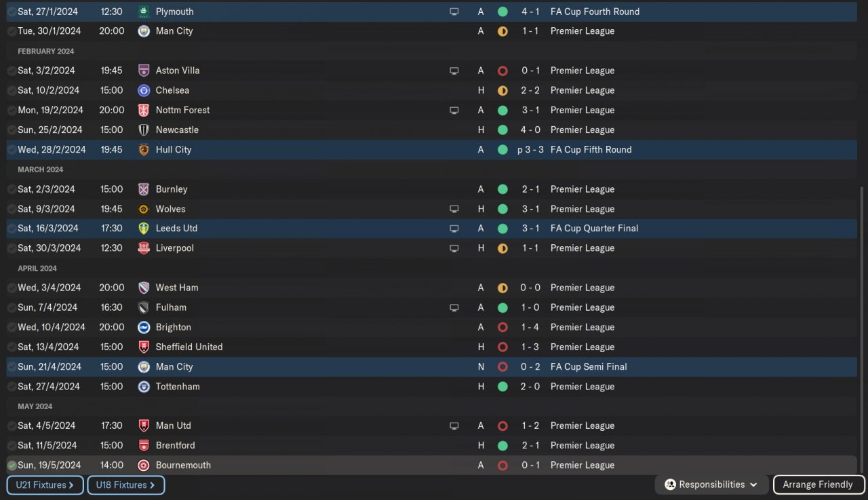This screenshot has width=868, height=500.
Task: Click the TV icon on Wolves fixture
Action: pos(454,209)
